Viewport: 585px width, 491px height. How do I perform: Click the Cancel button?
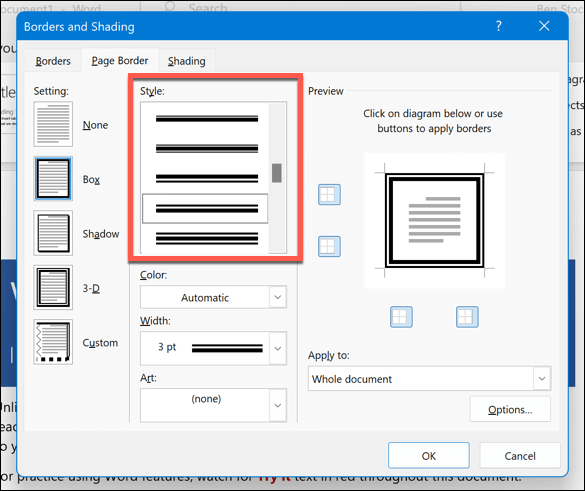point(520,456)
